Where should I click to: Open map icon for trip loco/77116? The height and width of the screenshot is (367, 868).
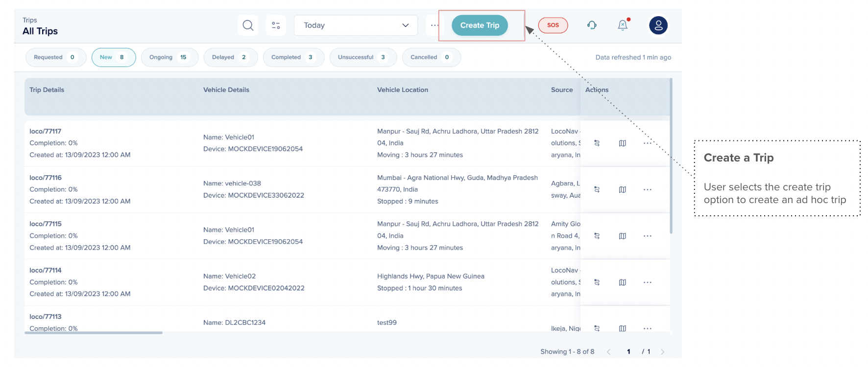pyautogui.click(x=622, y=190)
